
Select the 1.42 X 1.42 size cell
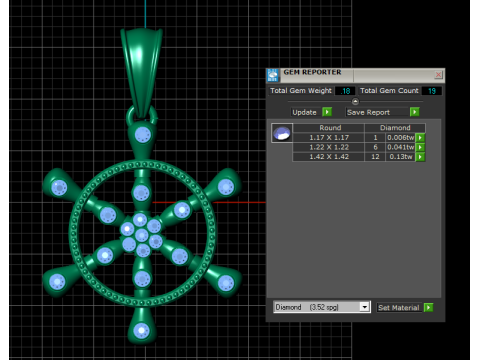[x=329, y=157]
